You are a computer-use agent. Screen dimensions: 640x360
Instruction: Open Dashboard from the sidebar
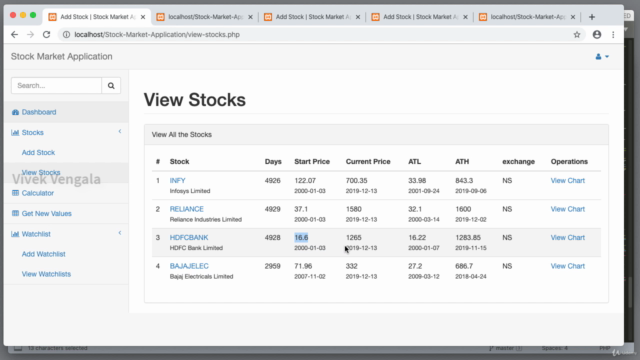(39, 112)
